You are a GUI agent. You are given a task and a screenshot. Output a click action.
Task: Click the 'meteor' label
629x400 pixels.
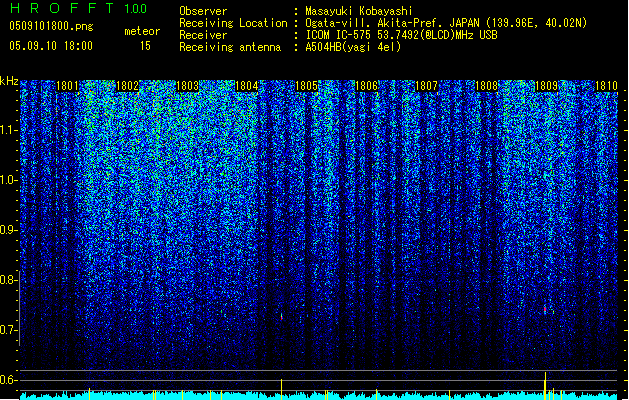point(142,31)
